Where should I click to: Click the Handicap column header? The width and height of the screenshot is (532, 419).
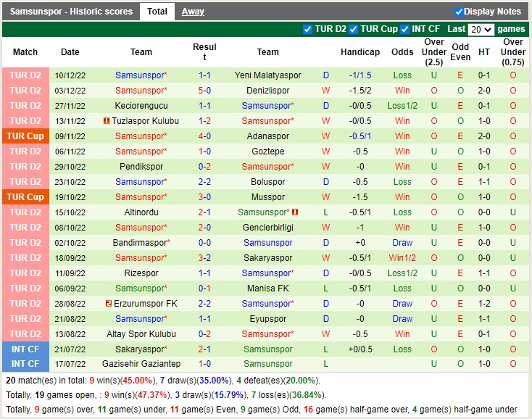coord(360,52)
